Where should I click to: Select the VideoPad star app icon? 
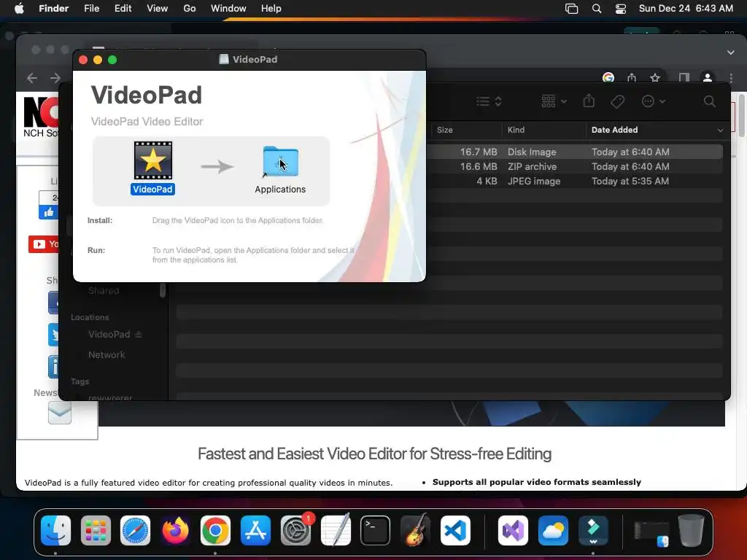(x=153, y=160)
